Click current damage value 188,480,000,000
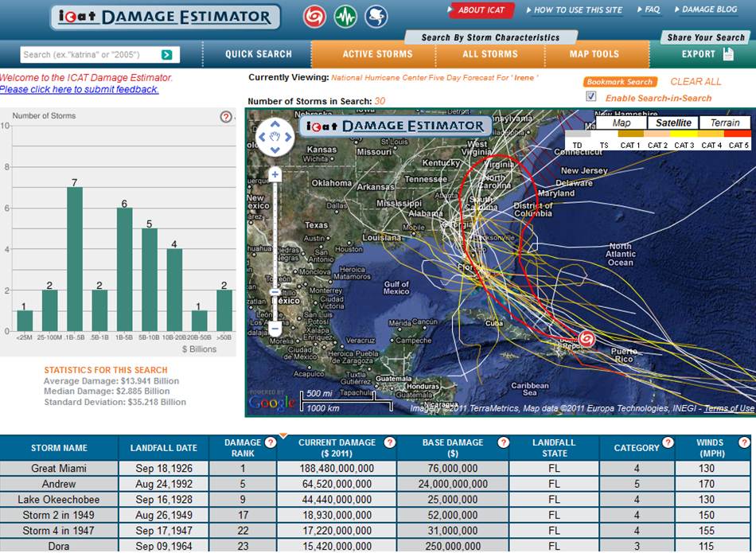 pos(337,468)
